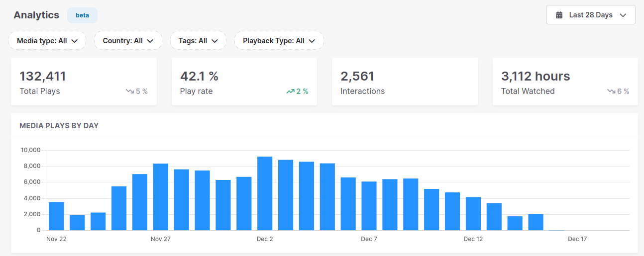This screenshot has height=256, width=644.
Task: Click the Dec 7 x-axis label
Action: pos(369,239)
